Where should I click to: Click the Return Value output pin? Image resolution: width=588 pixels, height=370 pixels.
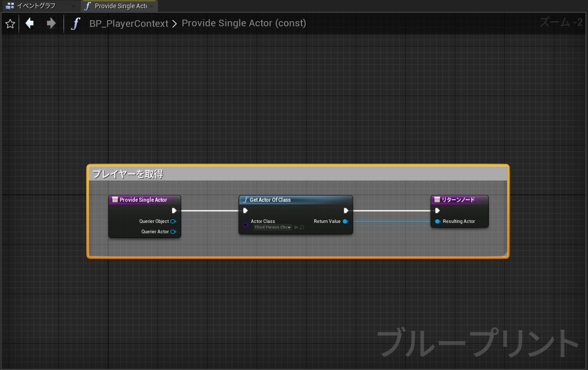(345, 221)
